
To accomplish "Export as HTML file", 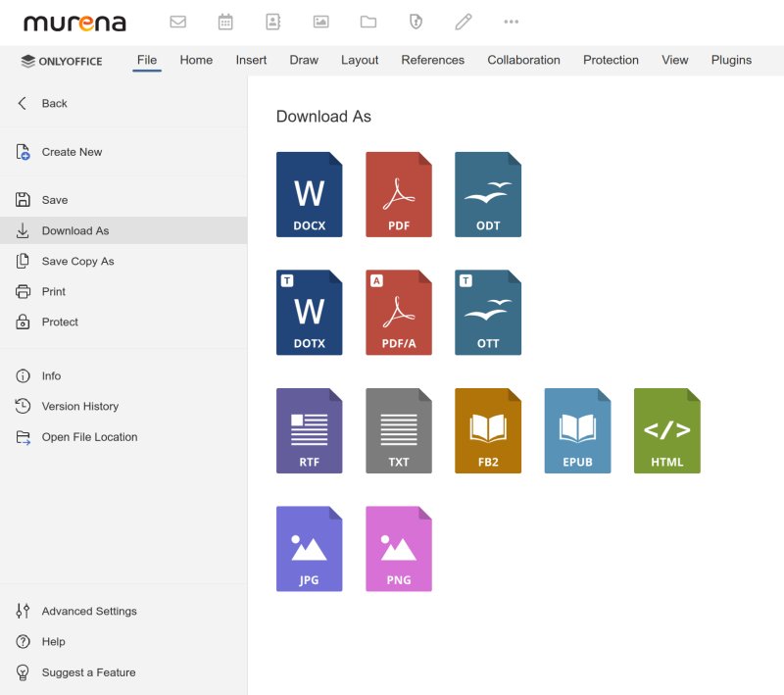I will click(x=667, y=430).
